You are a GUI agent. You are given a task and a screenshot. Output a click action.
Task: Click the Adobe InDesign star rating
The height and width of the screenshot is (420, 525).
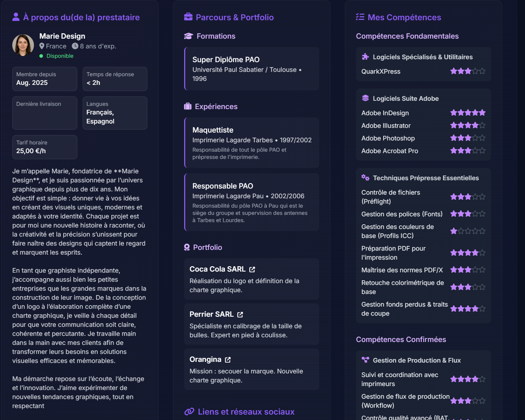point(468,113)
